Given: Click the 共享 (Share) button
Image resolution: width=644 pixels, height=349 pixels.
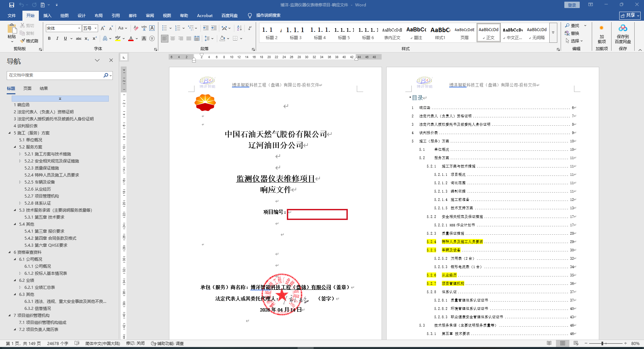Looking at the screenshot, I should (x=630, y=15).
